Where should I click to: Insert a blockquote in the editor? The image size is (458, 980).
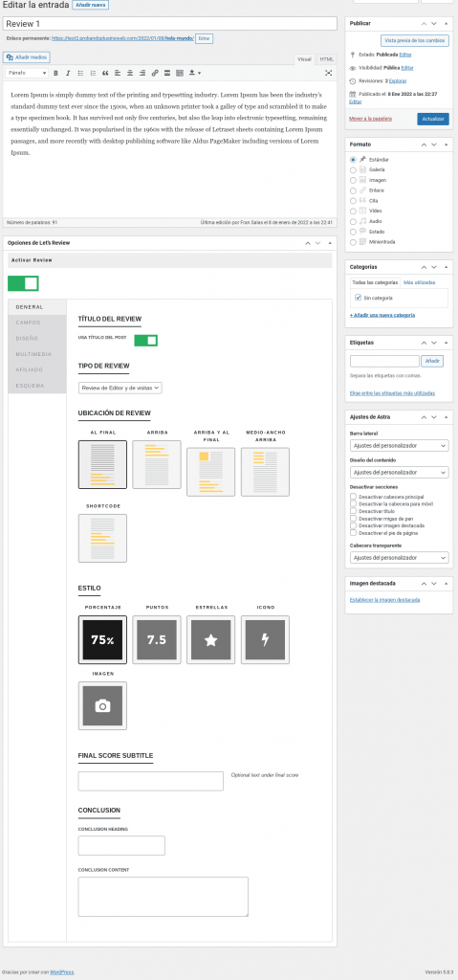point(105,73)
